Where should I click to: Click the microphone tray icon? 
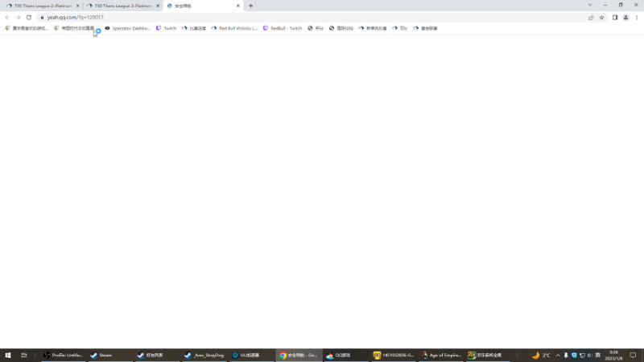coord(566,355)
